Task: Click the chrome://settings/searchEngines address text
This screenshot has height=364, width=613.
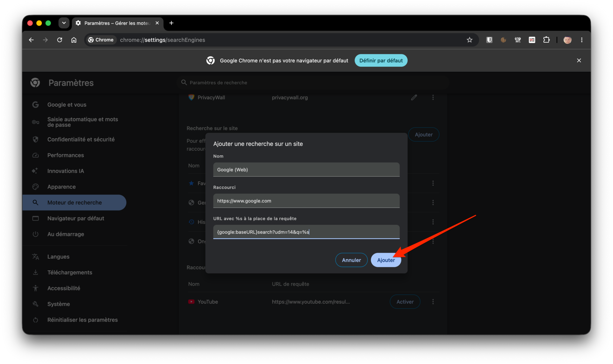Action: pyautogui.click(x=163, y=40)
